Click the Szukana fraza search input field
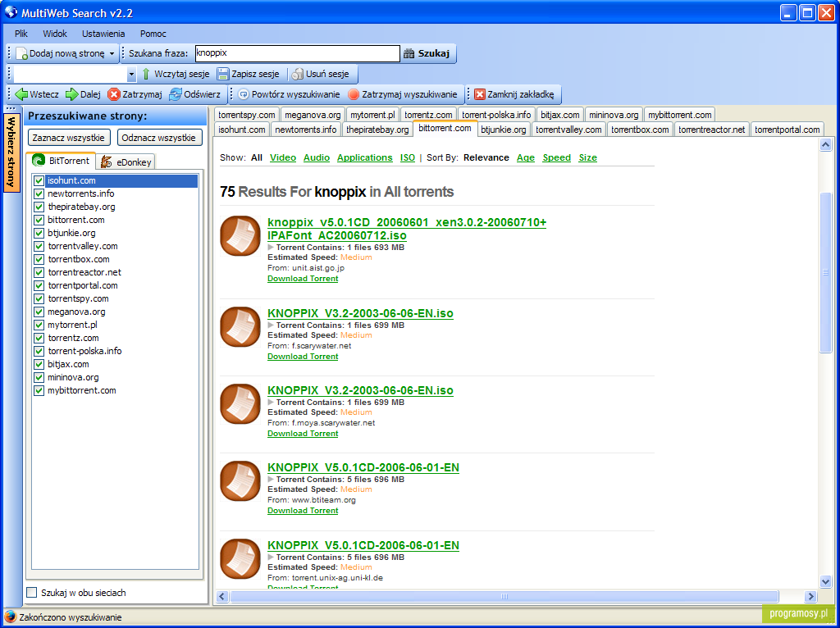The height and width of the screenshot is (628, 840). pos(297,53)
